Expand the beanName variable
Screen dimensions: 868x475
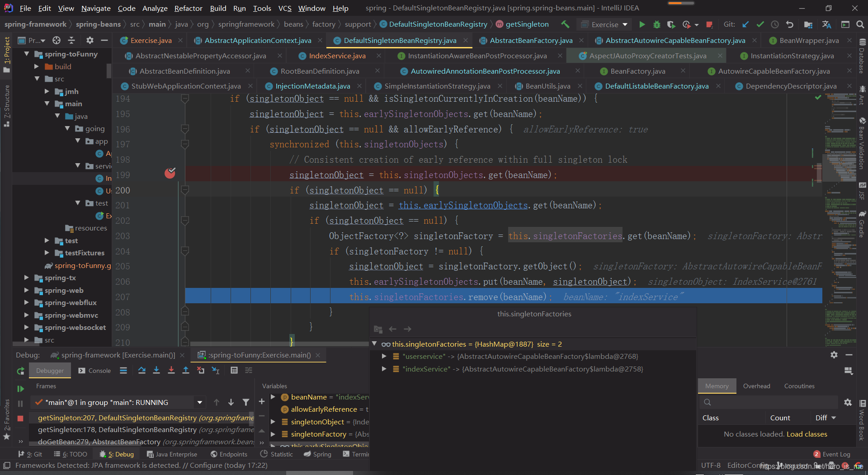tap(273, 397)
